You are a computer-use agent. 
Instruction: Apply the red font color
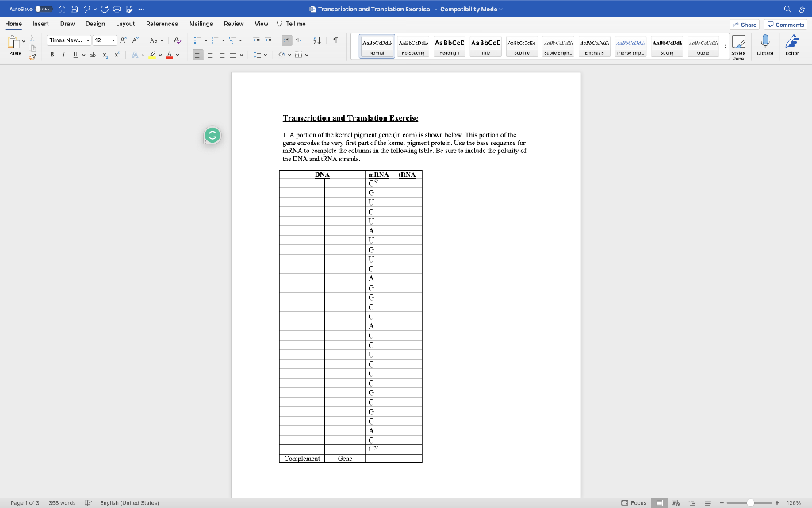[170, 55]
